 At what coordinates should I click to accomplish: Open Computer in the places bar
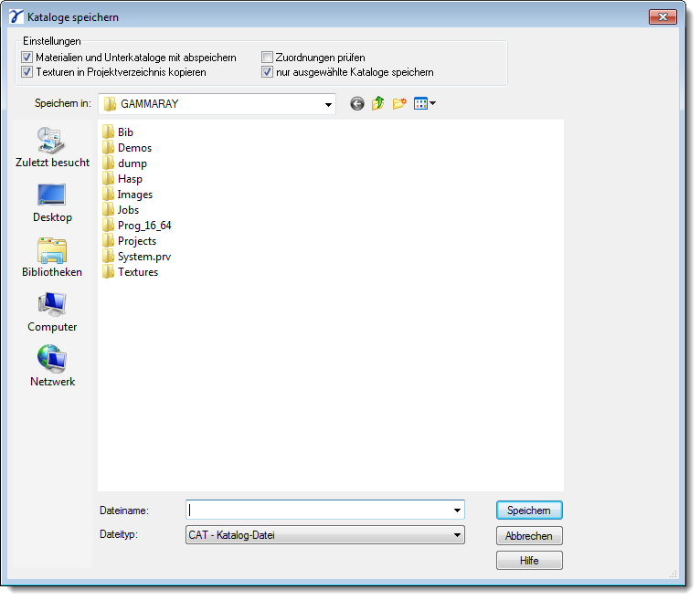point(52,312)
